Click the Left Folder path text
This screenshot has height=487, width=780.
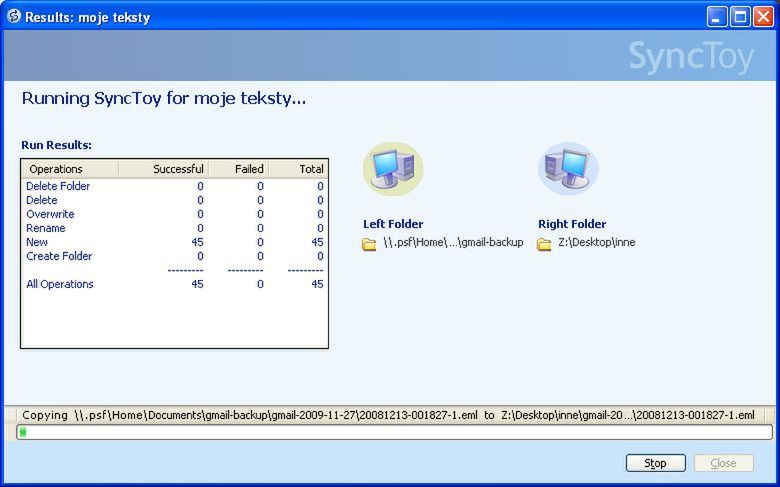453,242
